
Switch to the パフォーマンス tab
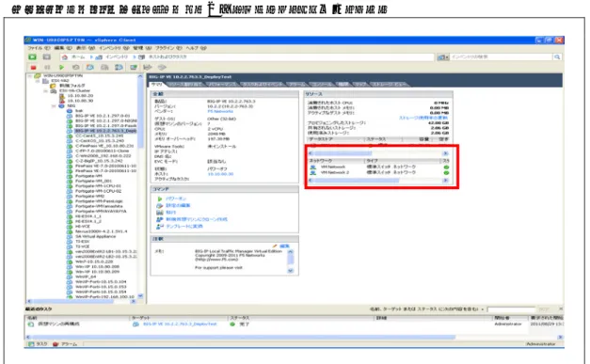(222, 85)
